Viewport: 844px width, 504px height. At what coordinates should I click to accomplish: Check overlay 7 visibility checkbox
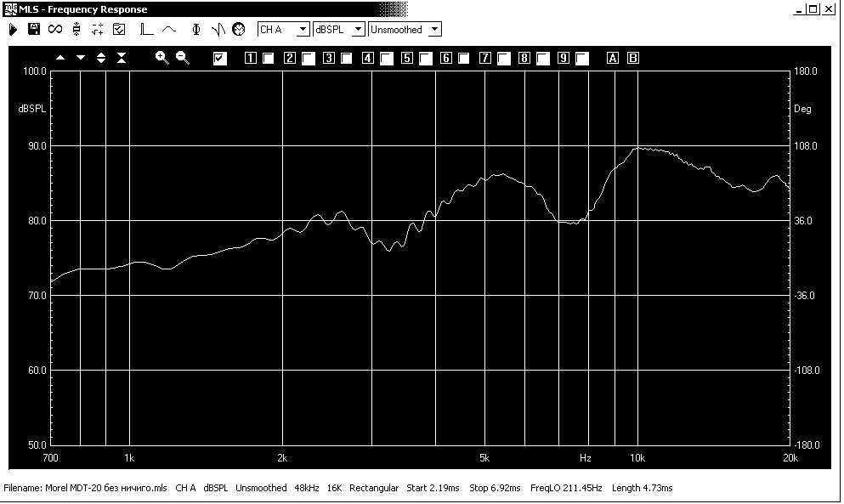click(x=504, y=58)
